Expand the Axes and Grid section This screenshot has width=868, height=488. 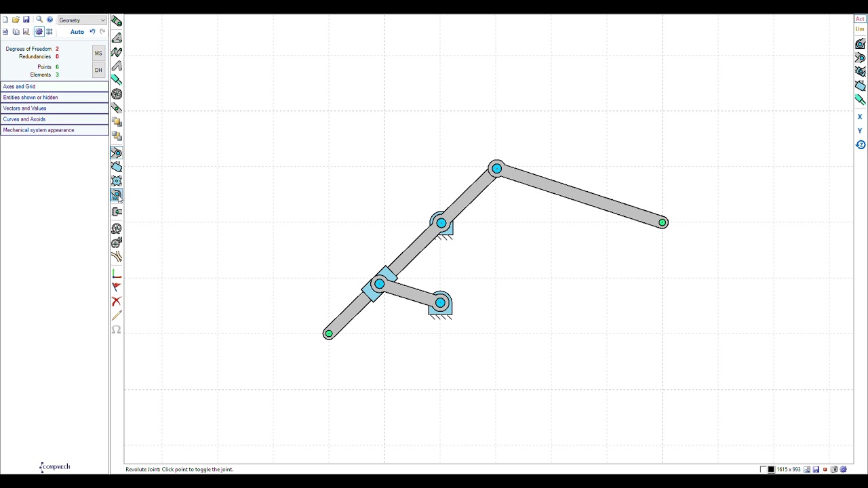[54, 87]
